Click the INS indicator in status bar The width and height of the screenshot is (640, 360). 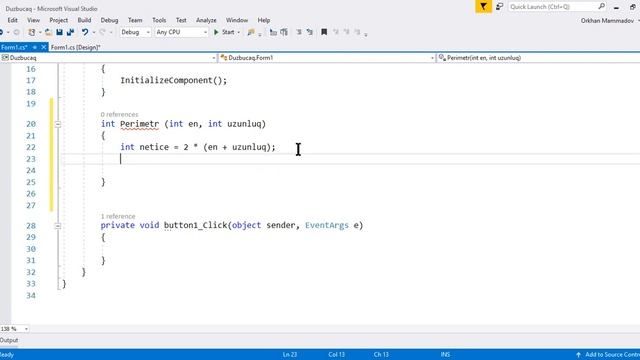(445, 355)
